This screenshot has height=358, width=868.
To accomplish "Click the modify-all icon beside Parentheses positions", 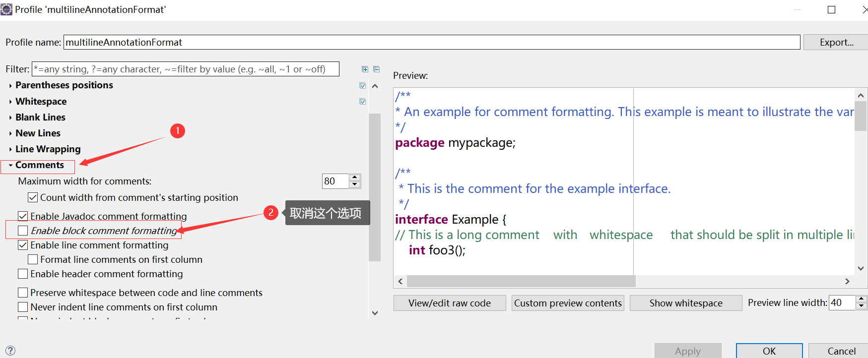I will (x=363, y=86).
